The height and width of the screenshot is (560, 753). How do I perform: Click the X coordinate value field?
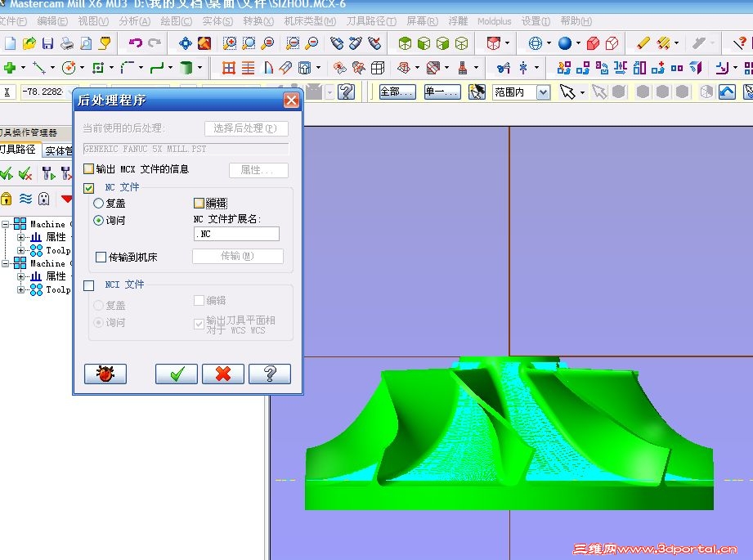(x=46, y=92)
